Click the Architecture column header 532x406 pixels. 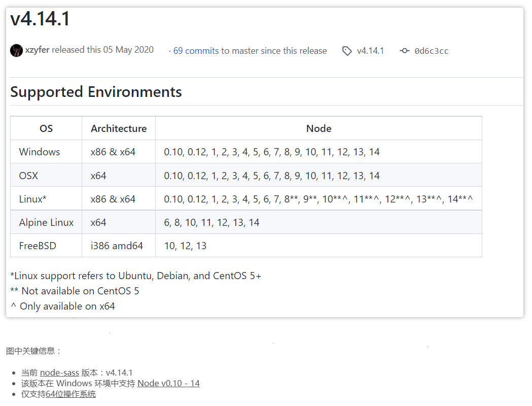119,128
